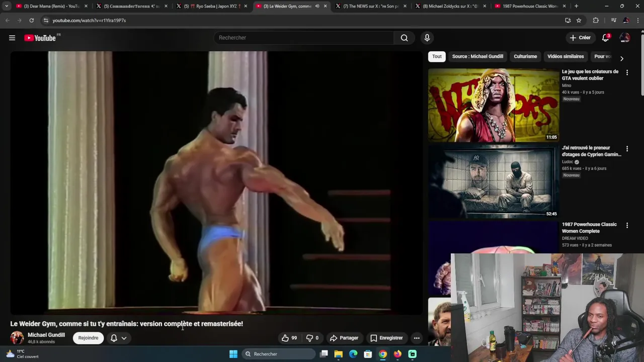Go back in browser history
Image resolution: width=644 pixels, height=362 pixels.
click(7, 20)
